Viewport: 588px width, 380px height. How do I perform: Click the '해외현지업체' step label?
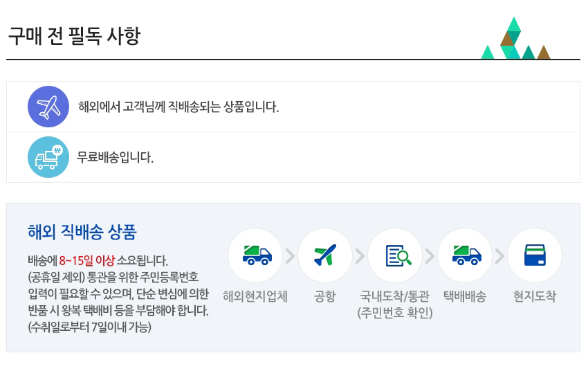tap(255, 296)
